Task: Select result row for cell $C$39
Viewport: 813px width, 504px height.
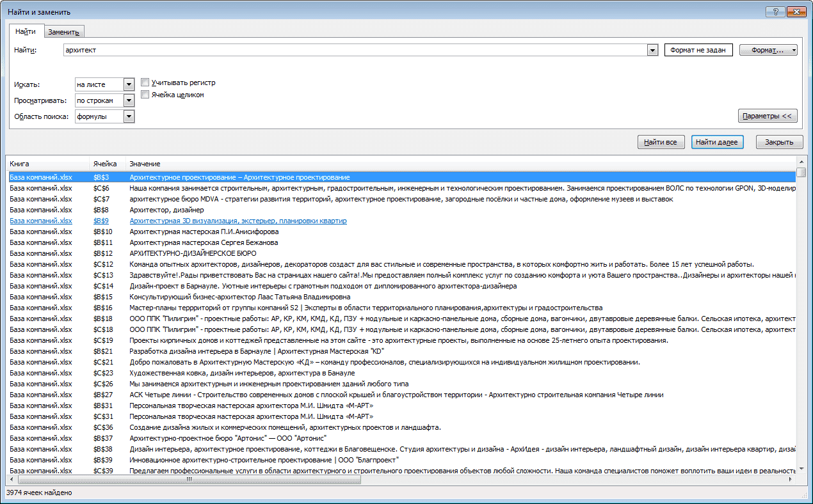Action: [x=401, y=471]
